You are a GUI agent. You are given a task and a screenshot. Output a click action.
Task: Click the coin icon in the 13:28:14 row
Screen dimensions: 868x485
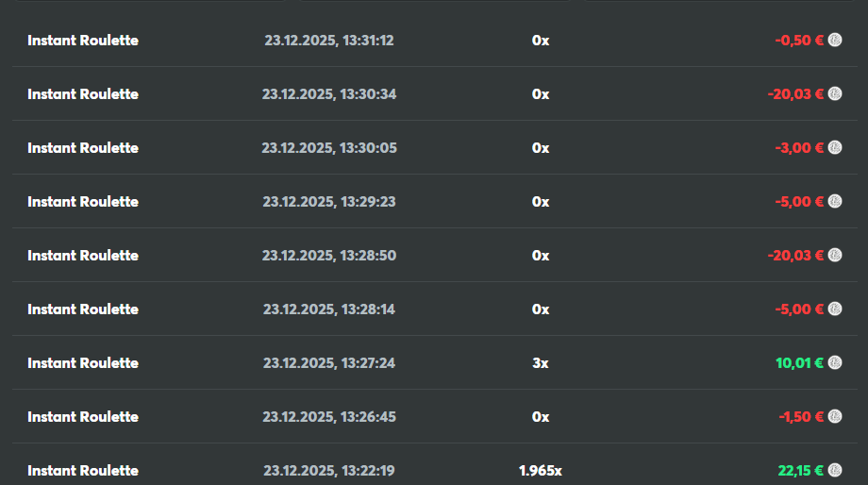[835, 309]
